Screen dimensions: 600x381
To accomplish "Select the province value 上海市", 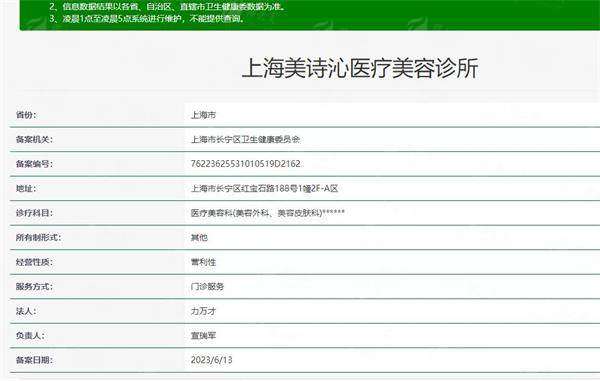I will pos(203,115).
